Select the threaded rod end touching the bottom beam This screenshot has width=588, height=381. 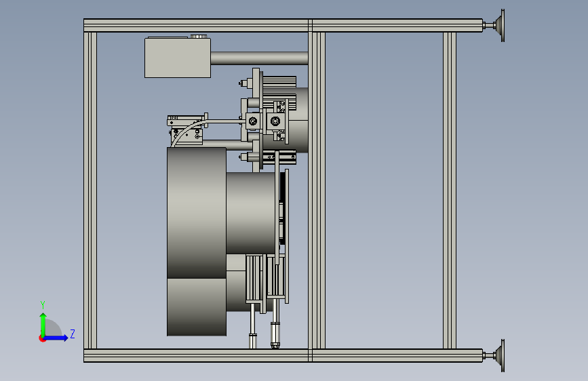tap(275, 336)
